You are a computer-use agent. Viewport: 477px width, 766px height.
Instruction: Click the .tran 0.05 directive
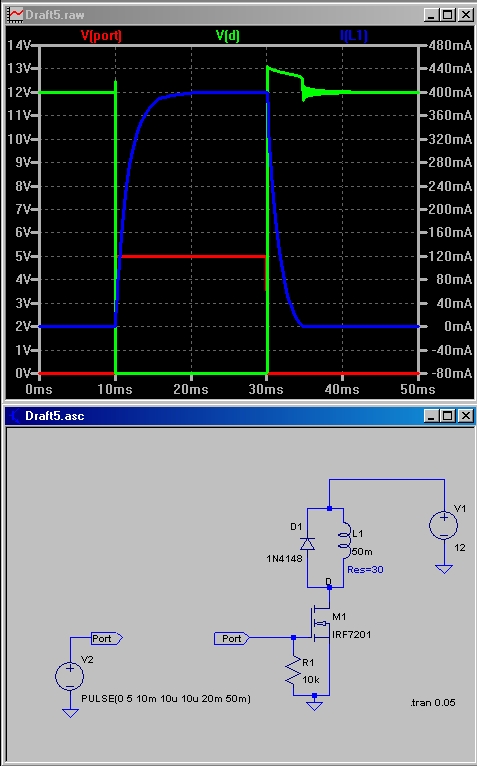click(433, 702)
